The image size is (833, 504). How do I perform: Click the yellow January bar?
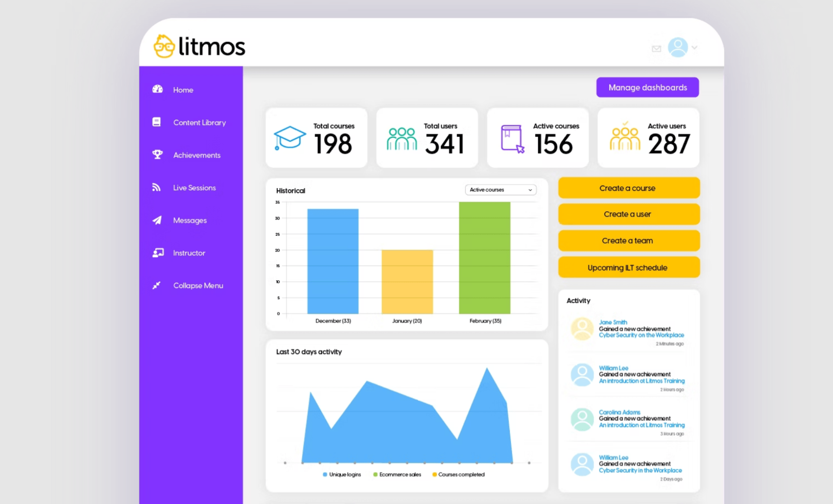tap(407, 281)
